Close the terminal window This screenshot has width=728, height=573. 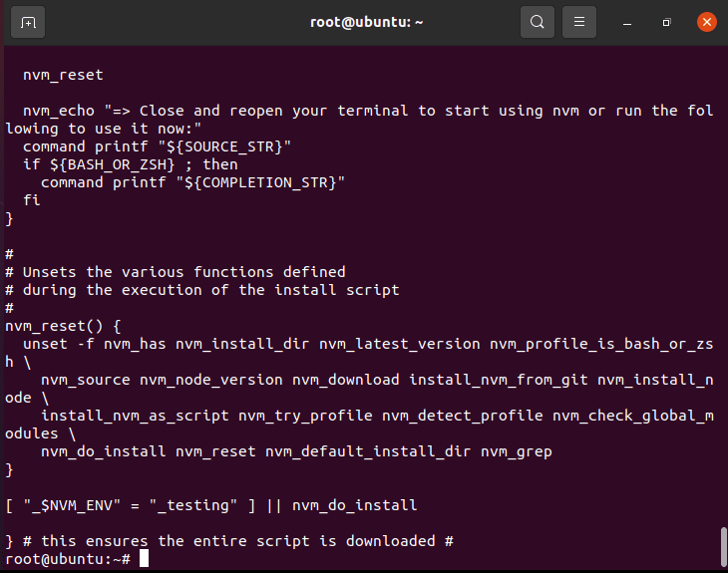tap(706, 22)
